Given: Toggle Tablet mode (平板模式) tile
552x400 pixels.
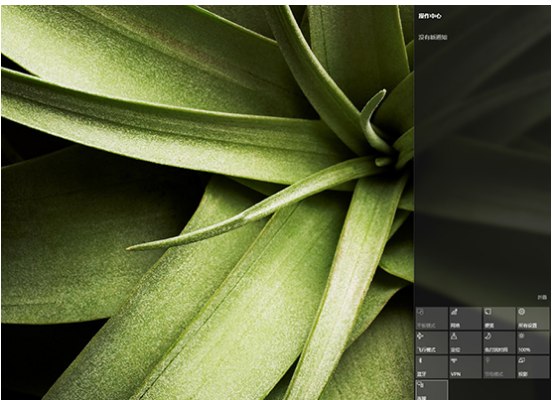Looking at the screenshot, I should (x=432, y=318).
